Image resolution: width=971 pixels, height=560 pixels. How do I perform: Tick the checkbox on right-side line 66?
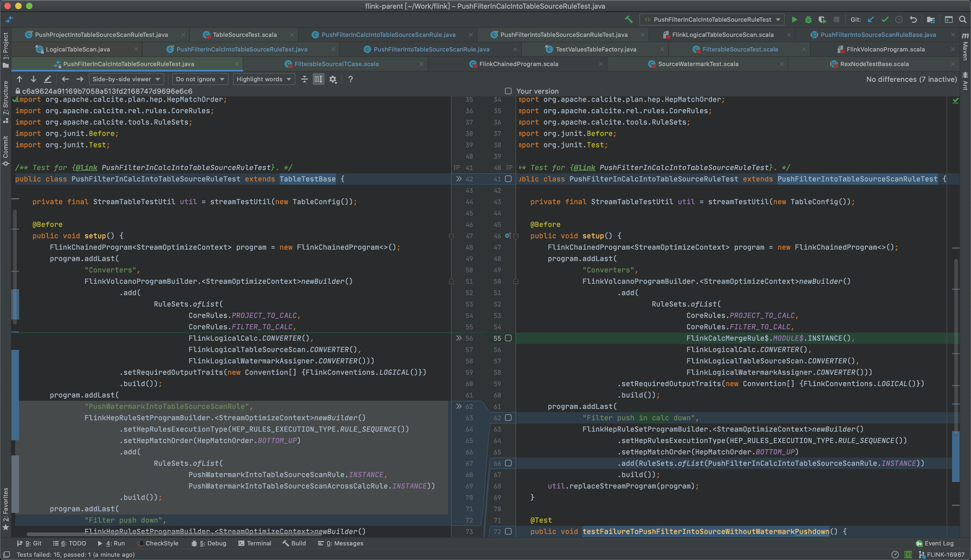point(508,463)
